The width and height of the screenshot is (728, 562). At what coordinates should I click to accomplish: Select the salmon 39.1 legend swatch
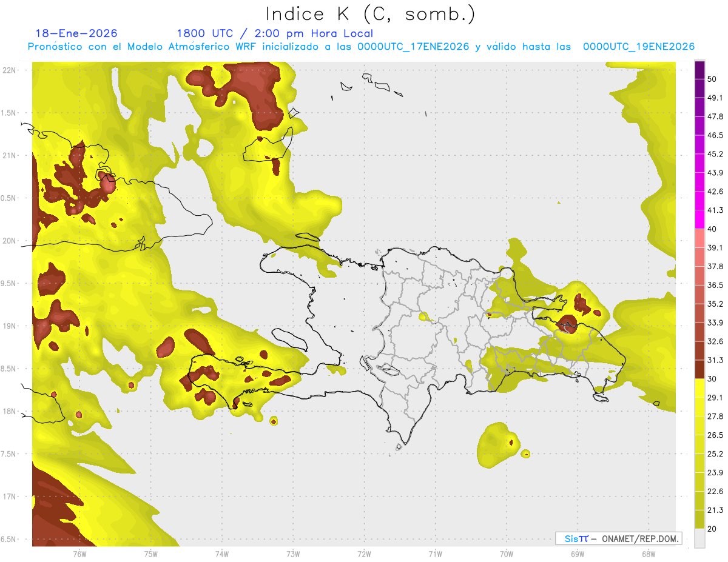[699, 238]
